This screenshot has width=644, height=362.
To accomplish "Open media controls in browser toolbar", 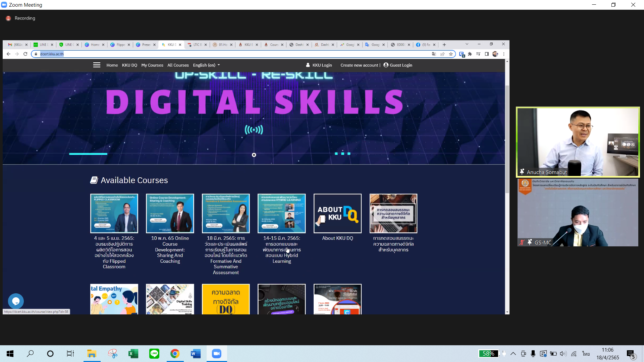I will 478,54.
